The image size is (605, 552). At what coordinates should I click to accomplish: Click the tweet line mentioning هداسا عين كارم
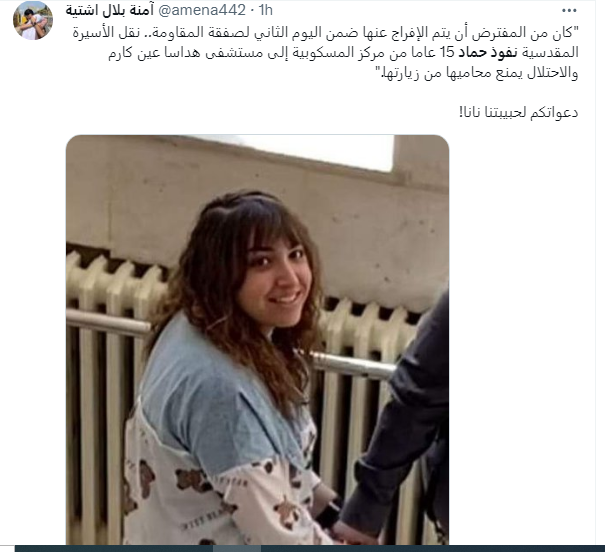click(x=343, y=52)
